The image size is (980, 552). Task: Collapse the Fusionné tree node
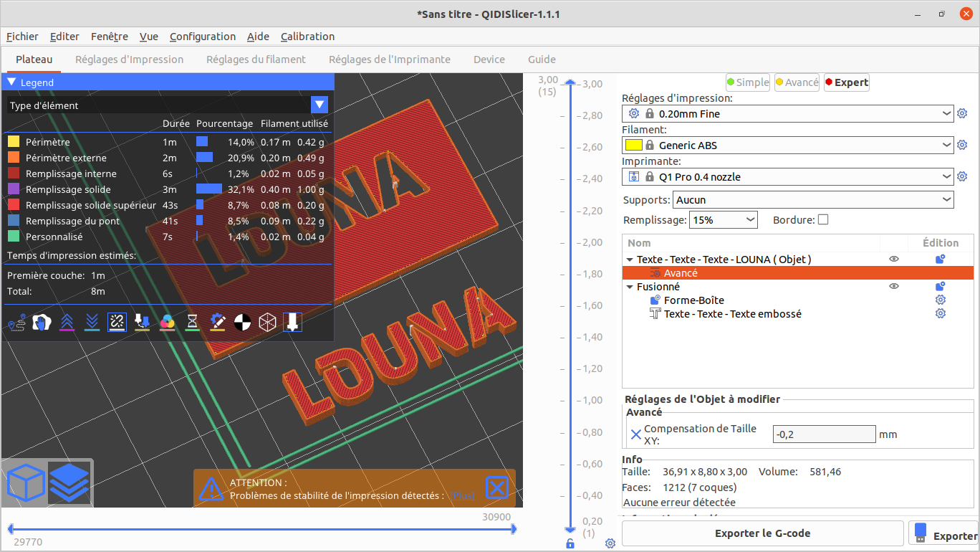(x=630, y=287)
